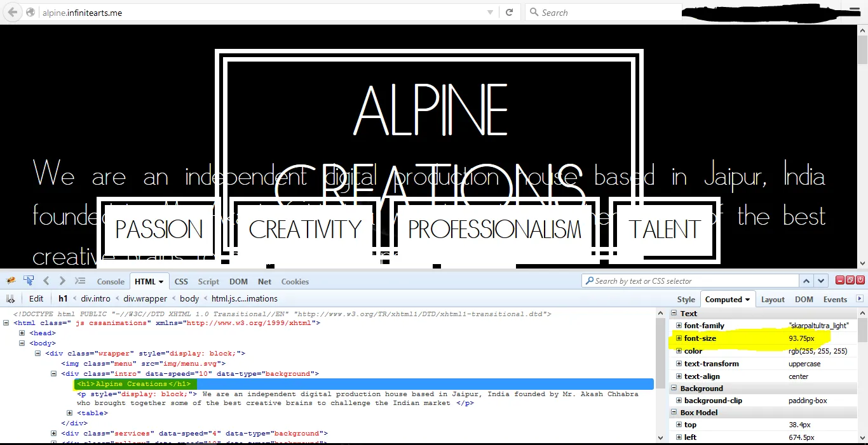The height and width of the screenshot is (445, 868).
Task: Open the Firebug command line popup icon
Action: coord(80,281)
